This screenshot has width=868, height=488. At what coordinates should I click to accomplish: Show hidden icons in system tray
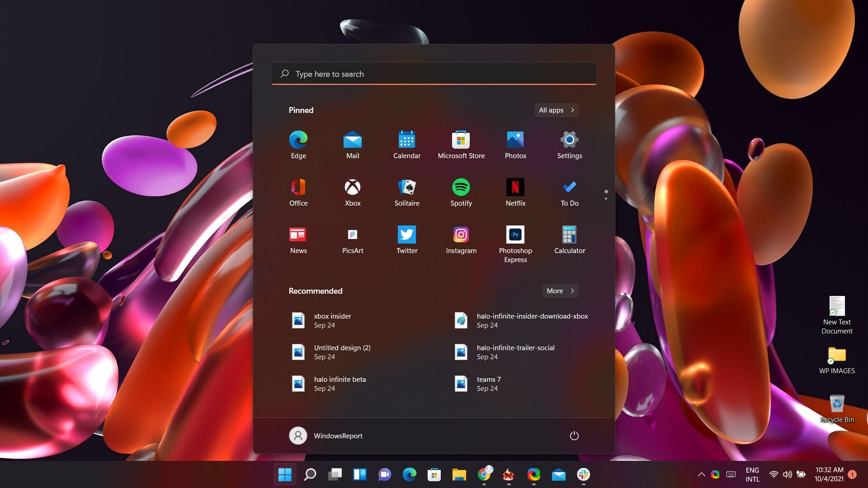(x=701, y=474)
